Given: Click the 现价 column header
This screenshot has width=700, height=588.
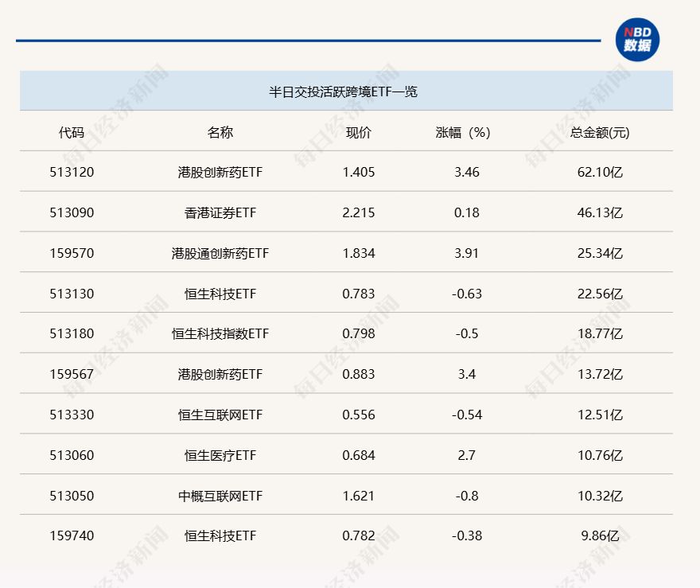Looking at the screenshot, I should [x=360, y=132].
